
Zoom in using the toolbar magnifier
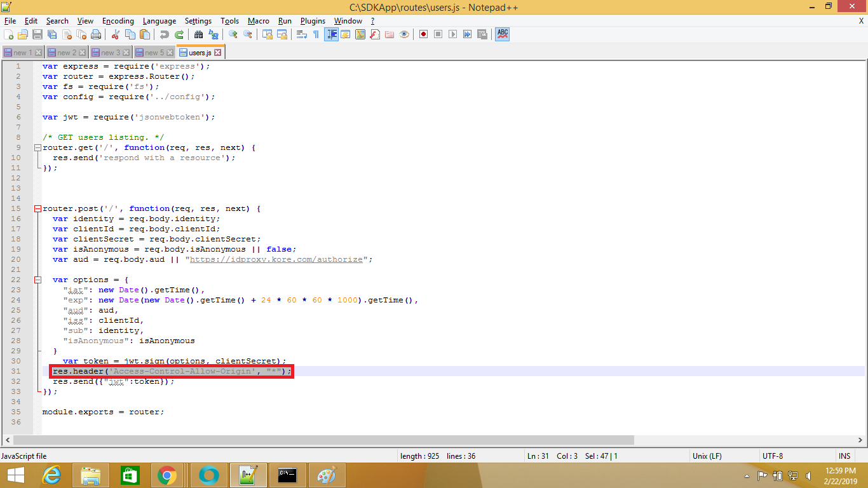pyautogui.click(x=233, y=34)
